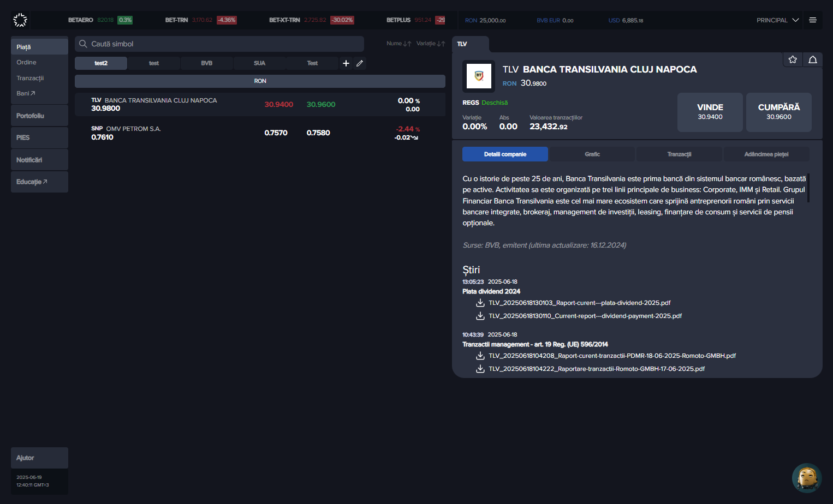Select the SNP OMV PETROM S.A. row

260,133
